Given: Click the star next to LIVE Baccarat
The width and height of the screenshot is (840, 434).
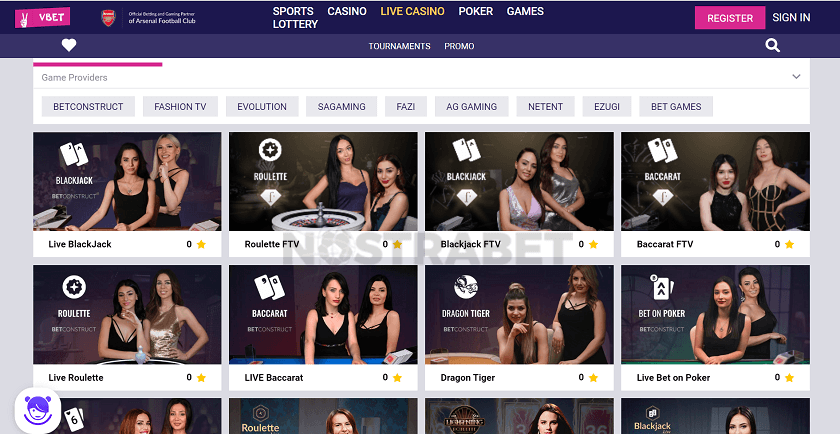Looking at the screenshot, I should 397,378.
